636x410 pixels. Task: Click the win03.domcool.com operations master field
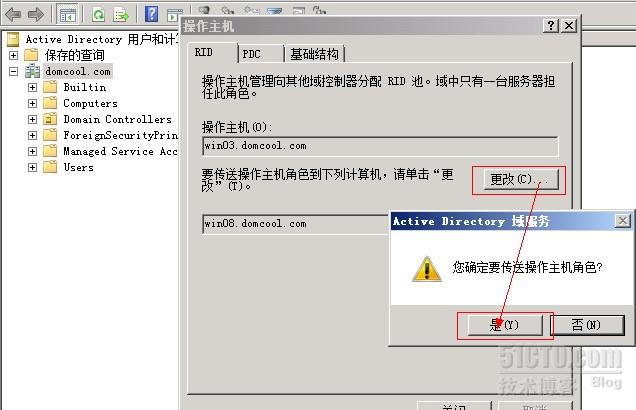pos(380,146)
